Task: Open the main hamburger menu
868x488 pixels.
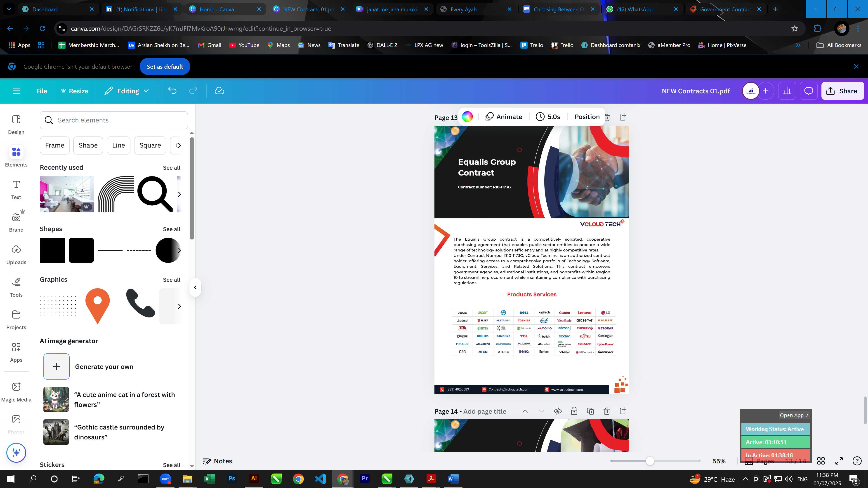Action: click(16, 91)
